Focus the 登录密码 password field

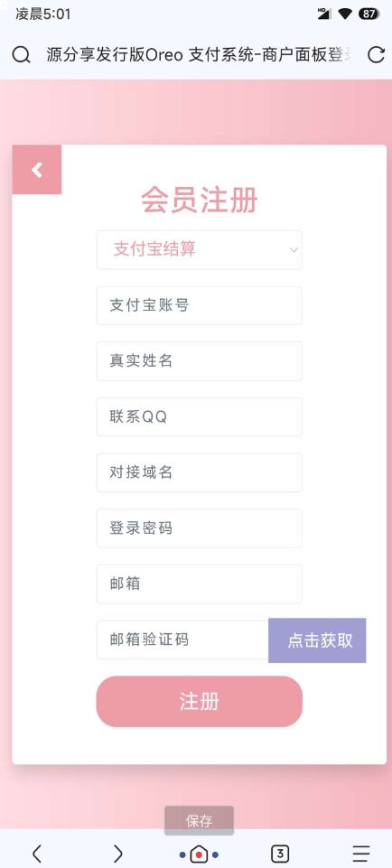200,528
